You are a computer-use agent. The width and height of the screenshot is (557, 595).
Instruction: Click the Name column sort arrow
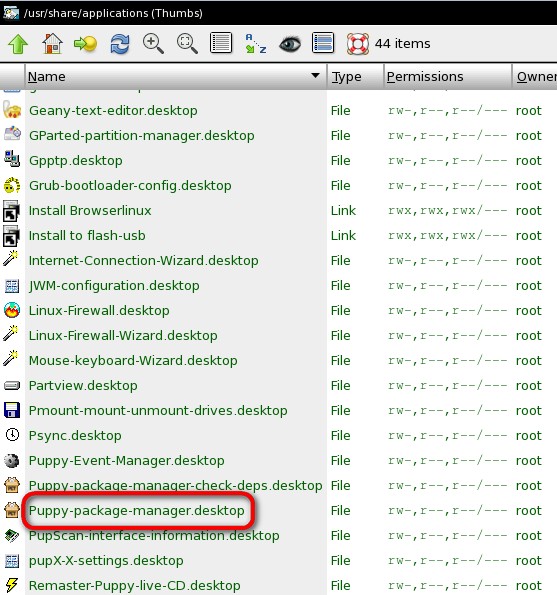click(315, 76)
